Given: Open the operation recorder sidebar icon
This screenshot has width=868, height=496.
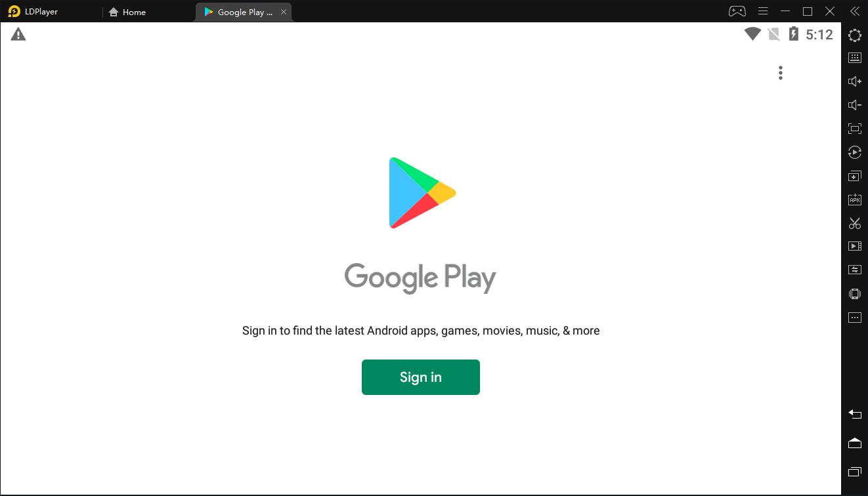Looking at the screenshot, I should click(854, 152).
